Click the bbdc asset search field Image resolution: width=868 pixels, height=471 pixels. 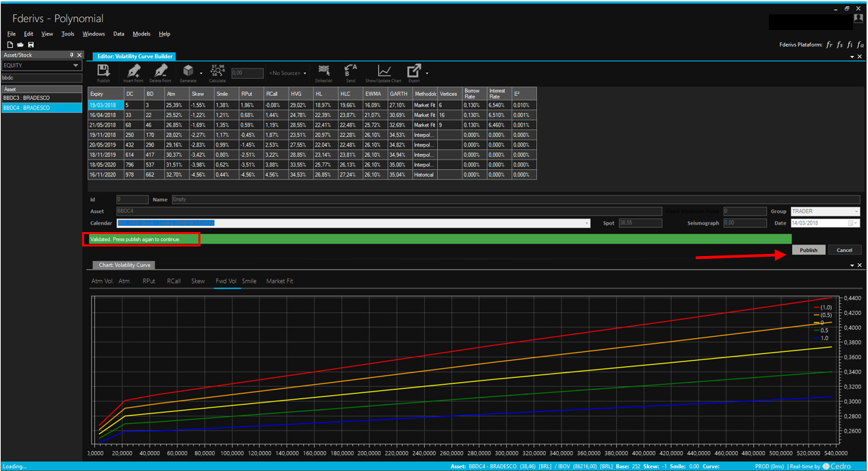pyautogui.click(x=41, y=77)
